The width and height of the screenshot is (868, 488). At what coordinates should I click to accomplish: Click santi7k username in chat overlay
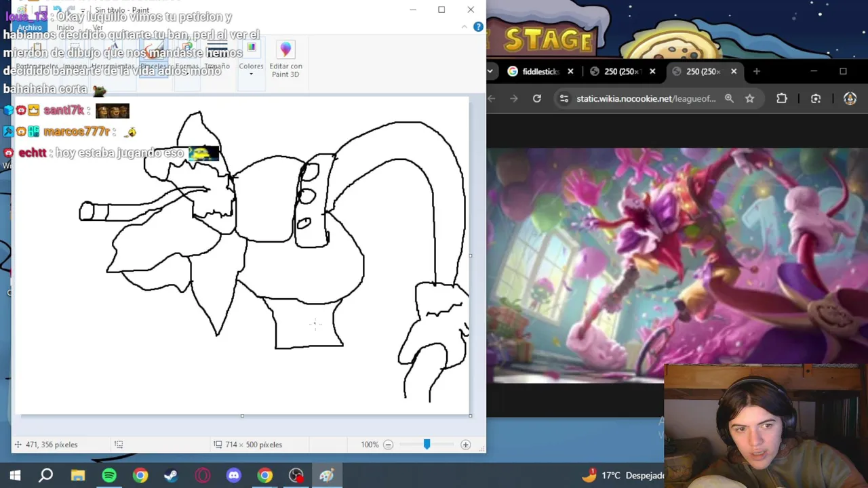tap(64, 110)
